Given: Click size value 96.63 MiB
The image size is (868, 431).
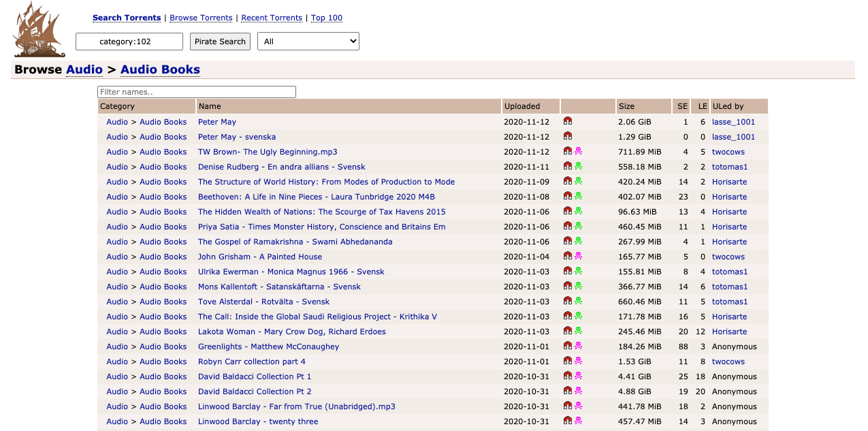Looking at the screenshot, I should point(637,212).
